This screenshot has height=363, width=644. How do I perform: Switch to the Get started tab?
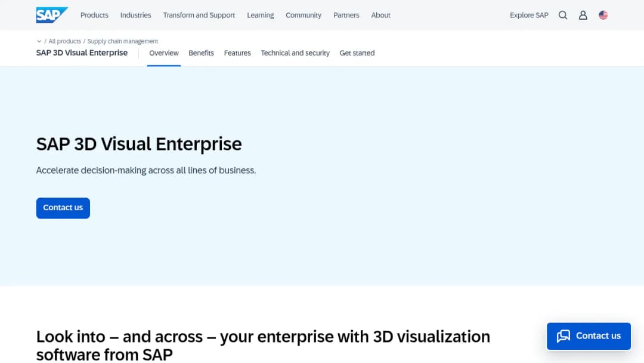pyautogui.click(x=357, y=53)
